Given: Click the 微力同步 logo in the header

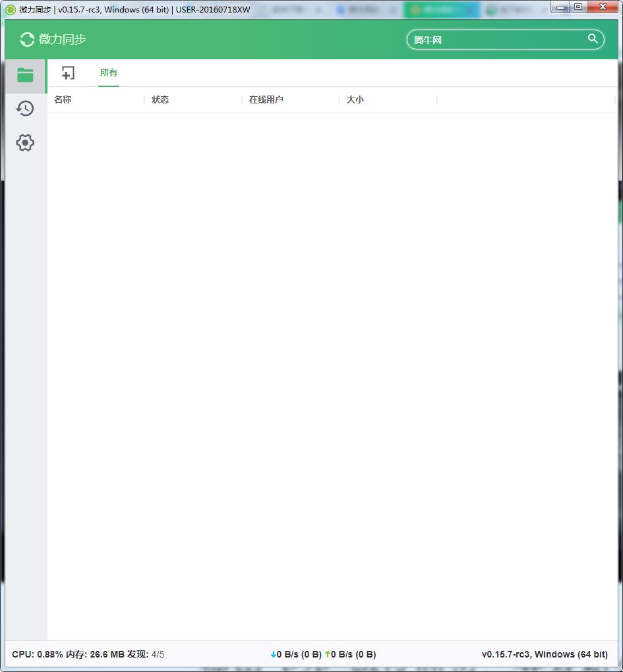Looking at the screenshot, I should 53,40.
